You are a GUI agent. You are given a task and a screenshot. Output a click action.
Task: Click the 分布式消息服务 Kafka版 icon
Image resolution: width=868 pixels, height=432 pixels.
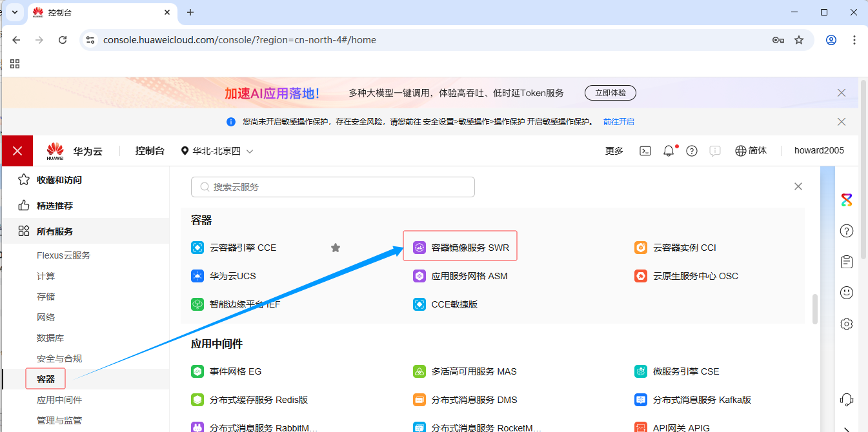click(x=641, y=400)
